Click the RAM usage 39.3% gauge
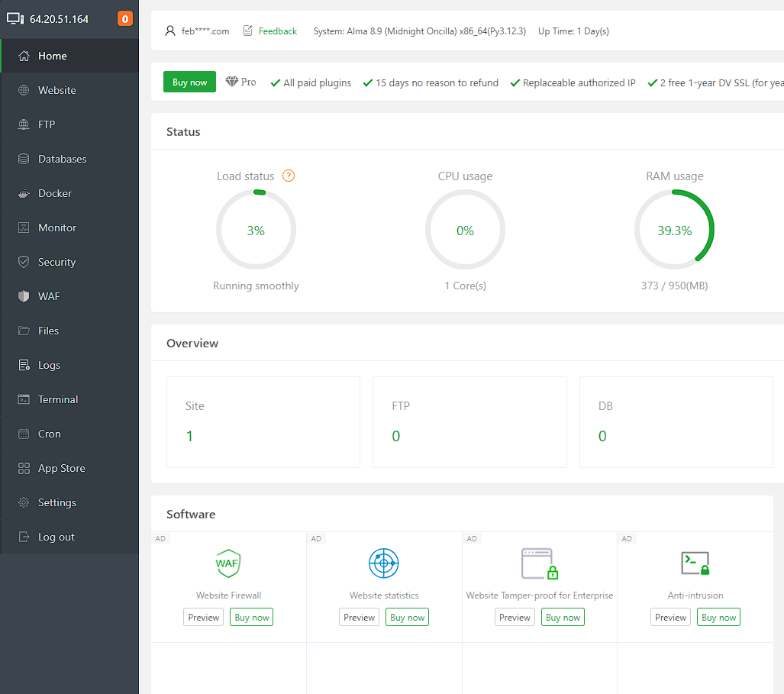 pyautogui.click(x=675, y=230)
